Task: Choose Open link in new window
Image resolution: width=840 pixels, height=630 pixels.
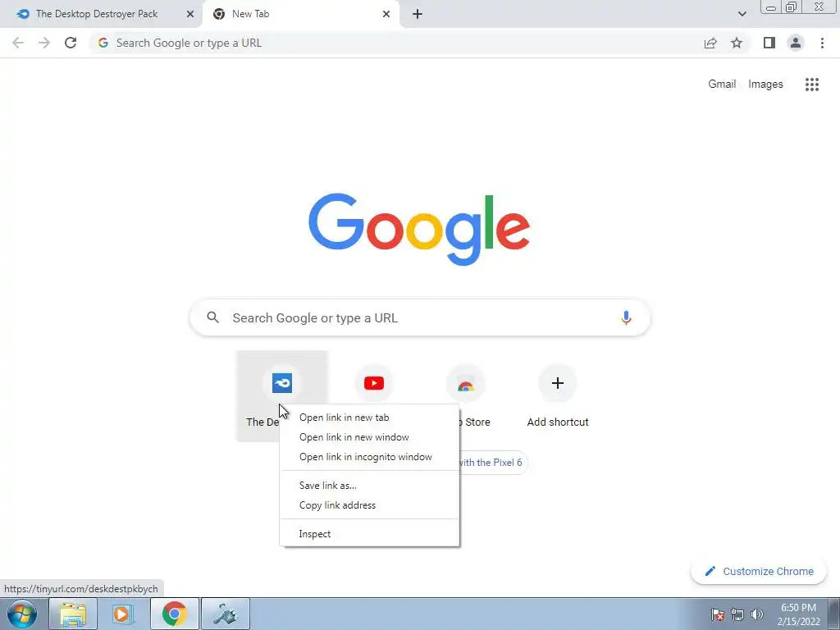Action: point(370,437)
